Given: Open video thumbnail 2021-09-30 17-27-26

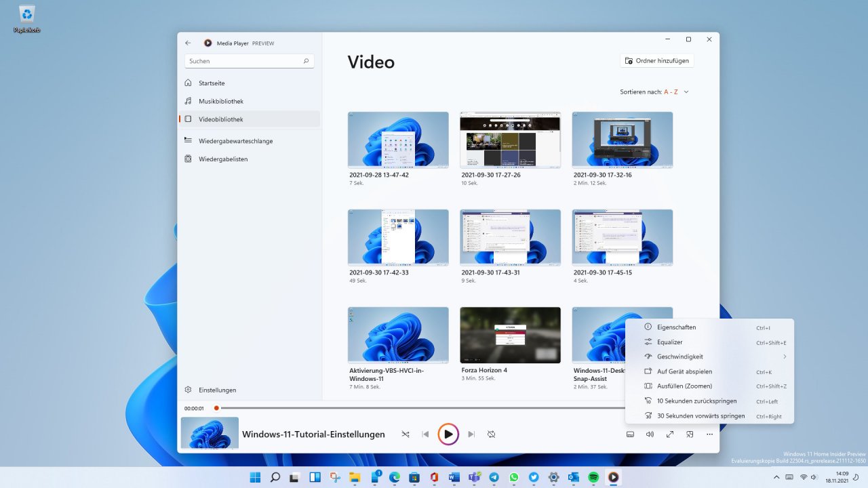Looking at the screenshot, I should click(x=510, y=140).
